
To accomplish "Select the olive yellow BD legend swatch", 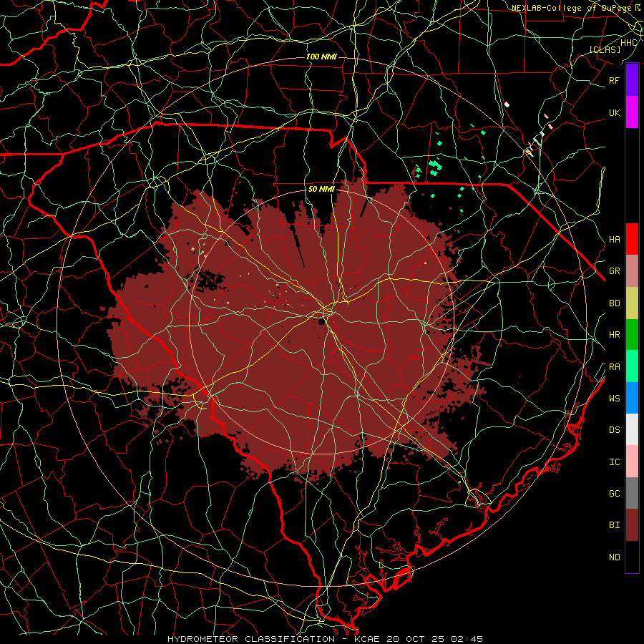I will (632, 303).
